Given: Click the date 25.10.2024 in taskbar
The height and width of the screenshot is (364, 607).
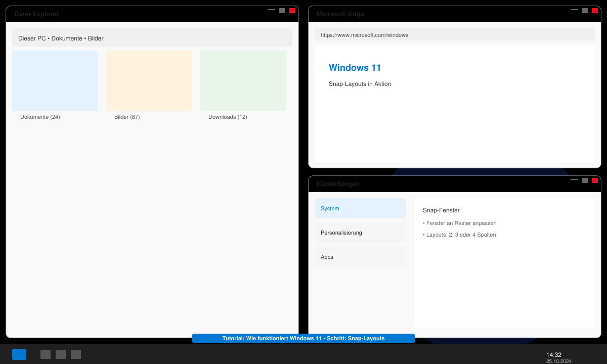Looking at the screenshot, I should (x=558, y=361).
